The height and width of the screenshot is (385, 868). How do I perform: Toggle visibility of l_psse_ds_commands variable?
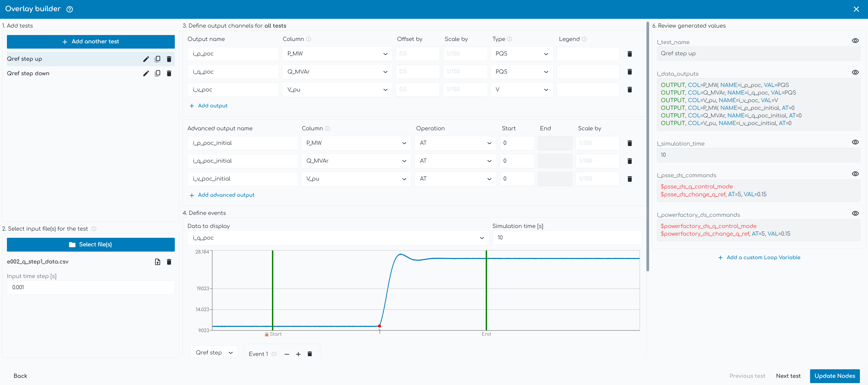click(855, 174)
